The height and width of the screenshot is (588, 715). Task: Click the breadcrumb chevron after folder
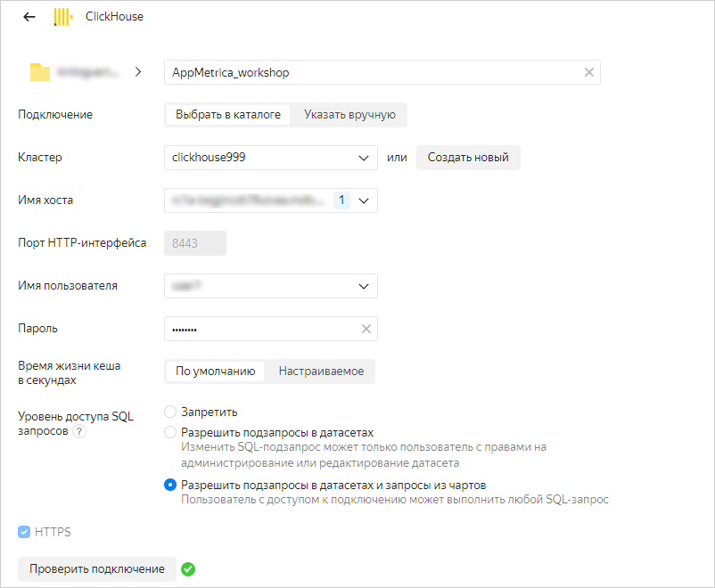(x=138, y=71)
